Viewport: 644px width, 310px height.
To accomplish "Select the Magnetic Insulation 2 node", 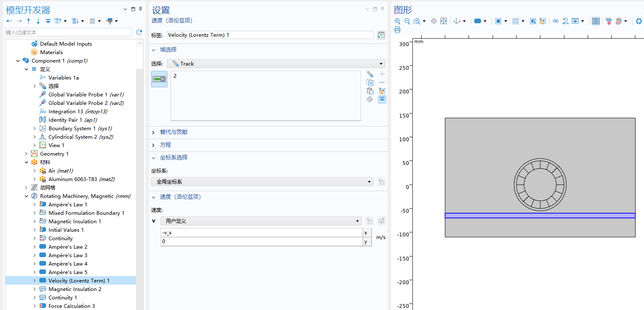I will tap(75, 289).
